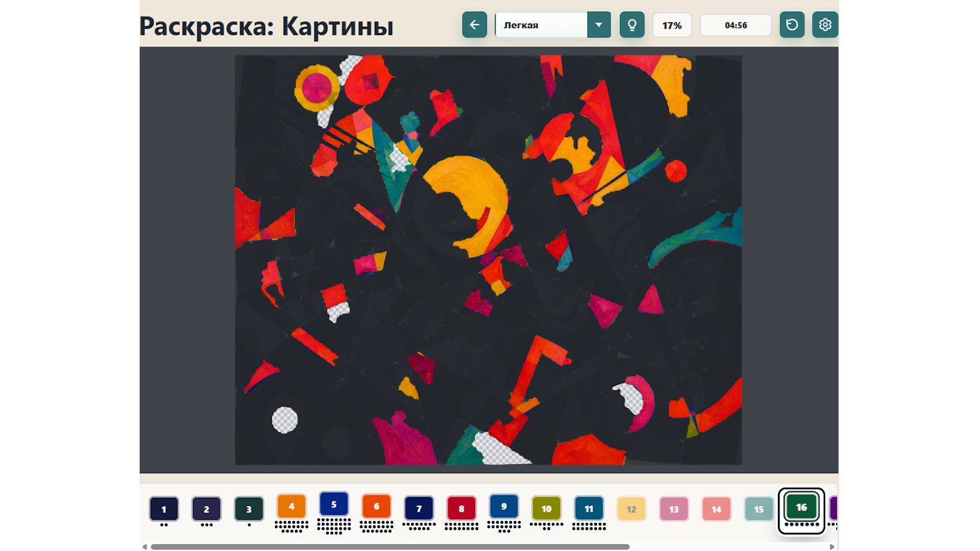The image size is (980, 551).
Task: Click the palette scroll right arrow
Action: [x=832, y=547]
